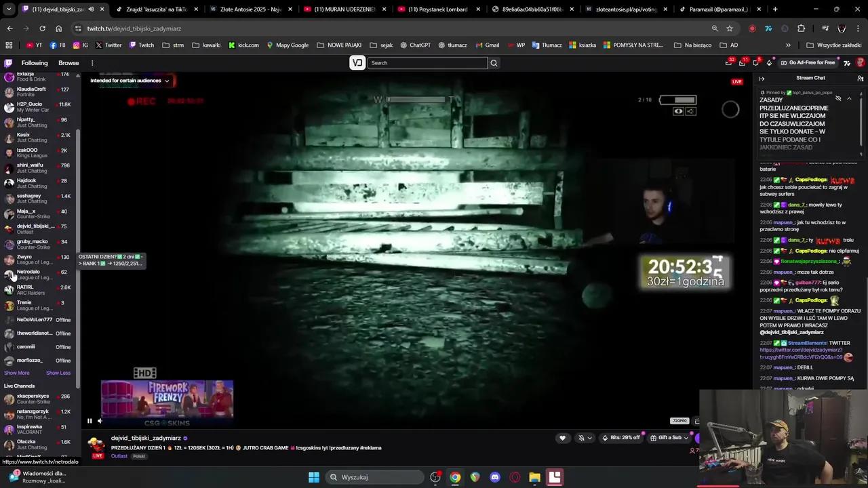
Task: Switch to the MURAN UDERZENIE browser tab
Action: [343, 9]
